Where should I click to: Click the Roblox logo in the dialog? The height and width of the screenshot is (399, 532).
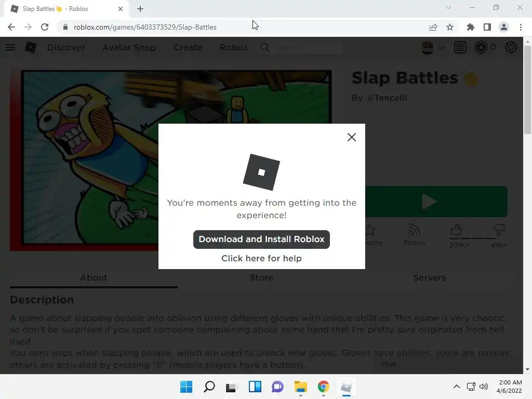point(261,172)
